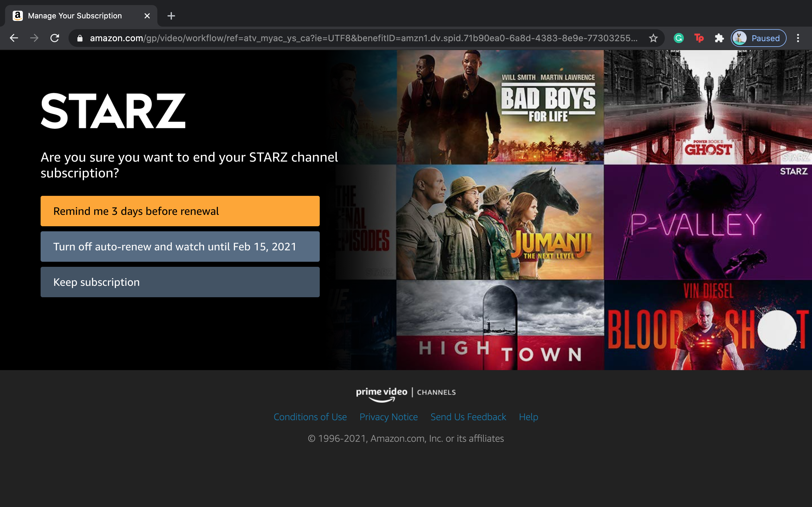Toggle Turn off auto-renew until Feb 15 2021
This screenshot has height=507, width=812.
(180, 246)
